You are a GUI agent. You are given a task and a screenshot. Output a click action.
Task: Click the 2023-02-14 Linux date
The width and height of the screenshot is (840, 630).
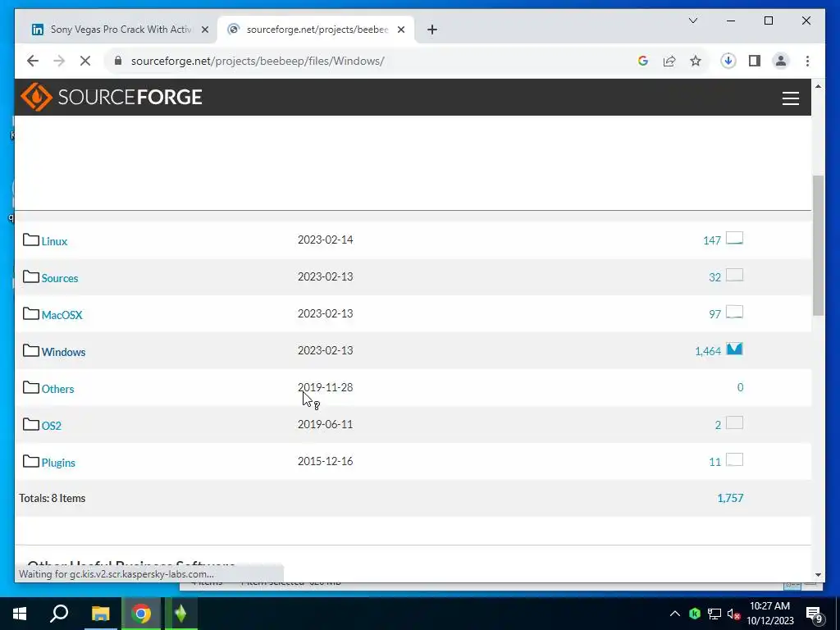(325, 240)
